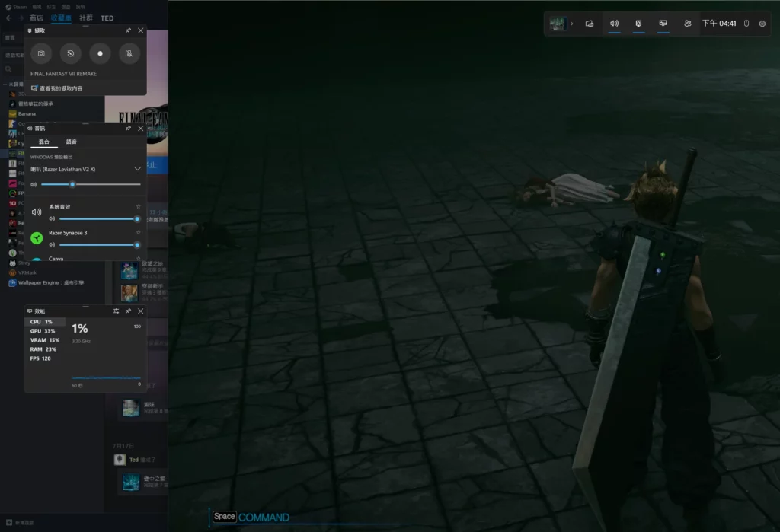Switch to the 語音 voice tab
This screenshot has height=532, width=780.
[71, 142]
